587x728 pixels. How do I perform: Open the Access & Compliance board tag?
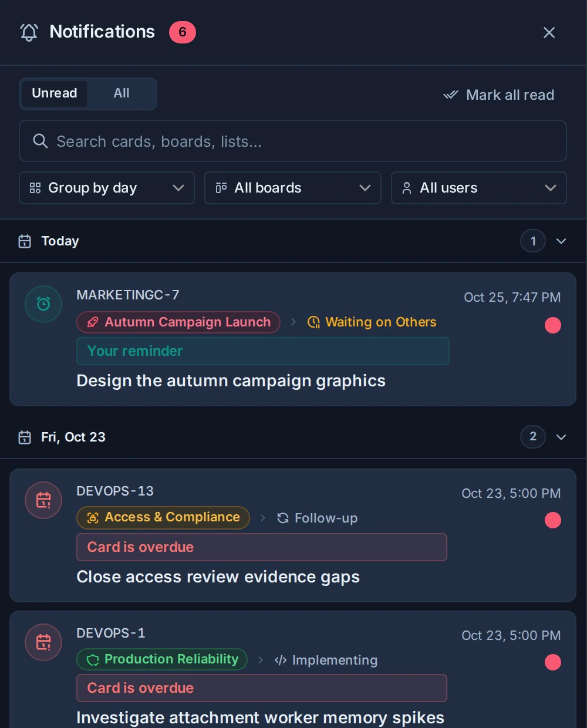point(163,518)
